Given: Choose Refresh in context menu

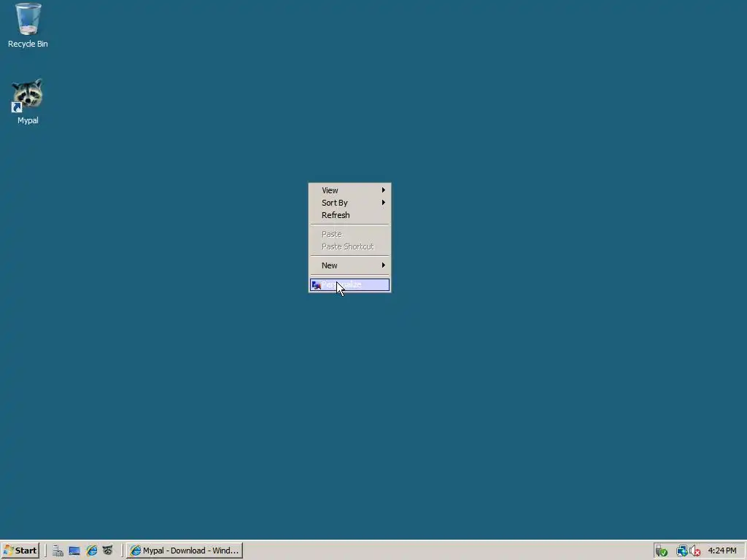Looking at the screenshot, I should tap(349, 215).
